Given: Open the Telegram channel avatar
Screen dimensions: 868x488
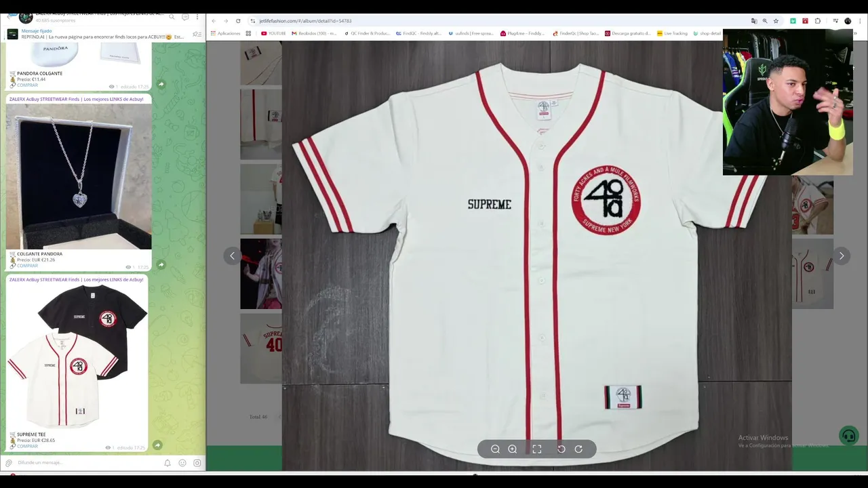Looking at the screenshot, I should point(25,17).
